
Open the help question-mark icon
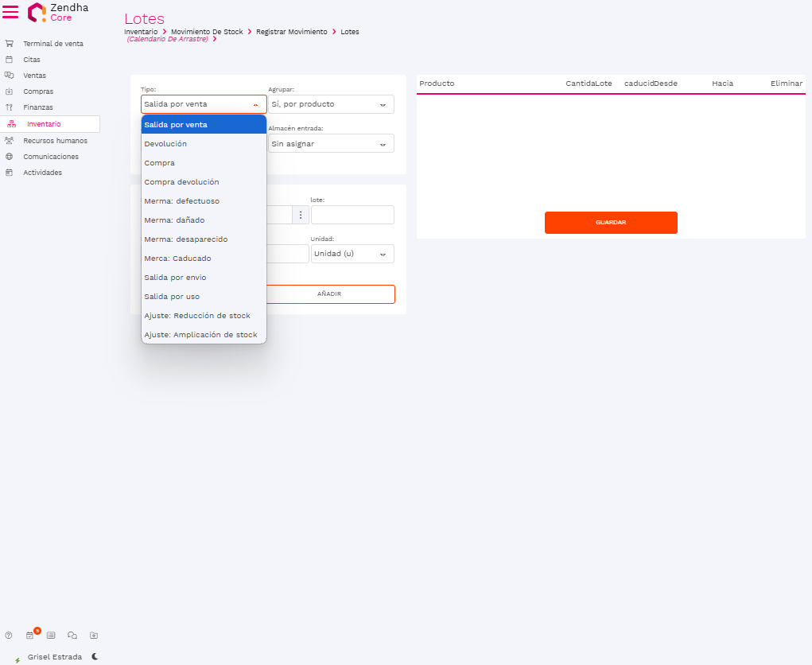pyautogui.click(x=9, y=636)
